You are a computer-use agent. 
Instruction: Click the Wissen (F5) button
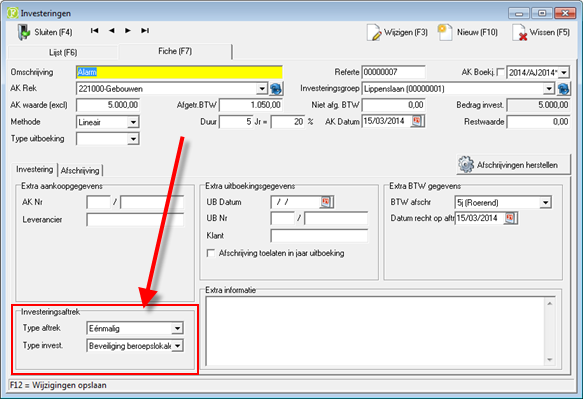pyautogui.click(x=541, y=32)
